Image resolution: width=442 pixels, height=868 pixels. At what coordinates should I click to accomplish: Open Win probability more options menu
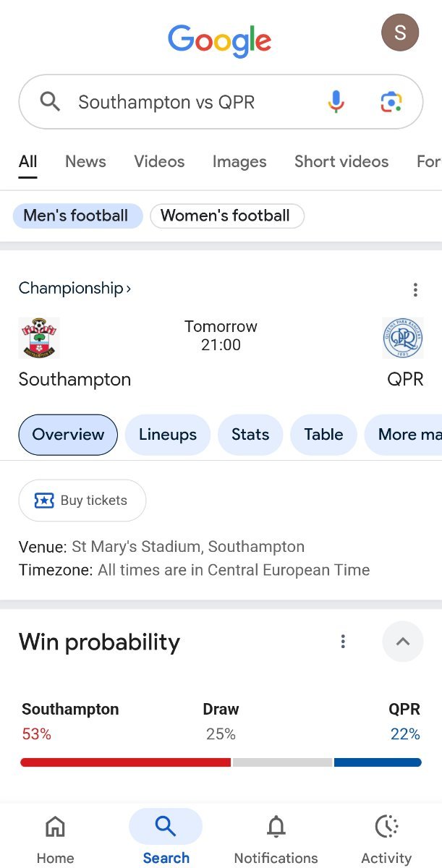pos(343,642)
